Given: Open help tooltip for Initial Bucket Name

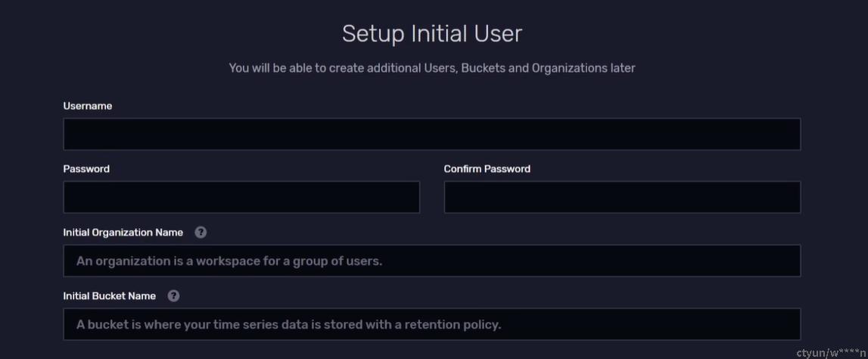Looking at the screenshot, I should point(173,296).
